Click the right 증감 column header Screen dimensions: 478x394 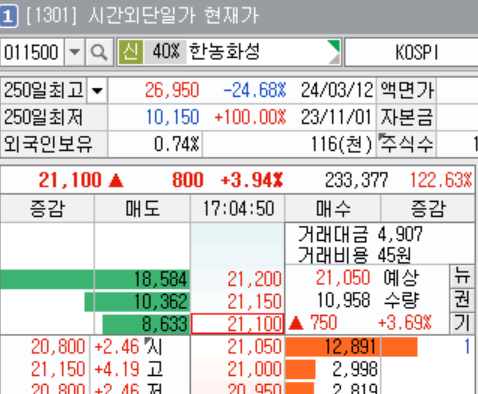coord(428,209)
